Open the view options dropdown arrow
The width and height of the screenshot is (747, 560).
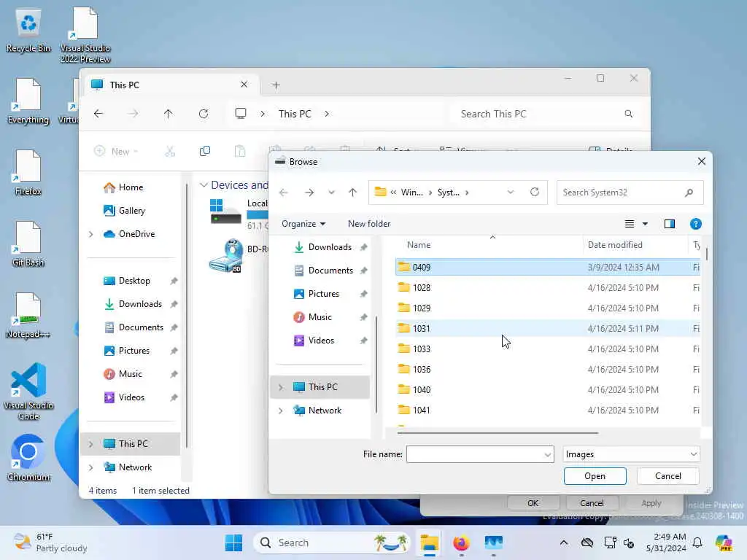pyautogui.click(x=645, y=224)
